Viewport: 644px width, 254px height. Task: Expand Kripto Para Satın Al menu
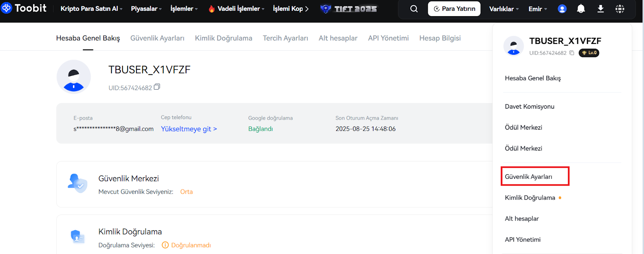click(x=91, y=8)
